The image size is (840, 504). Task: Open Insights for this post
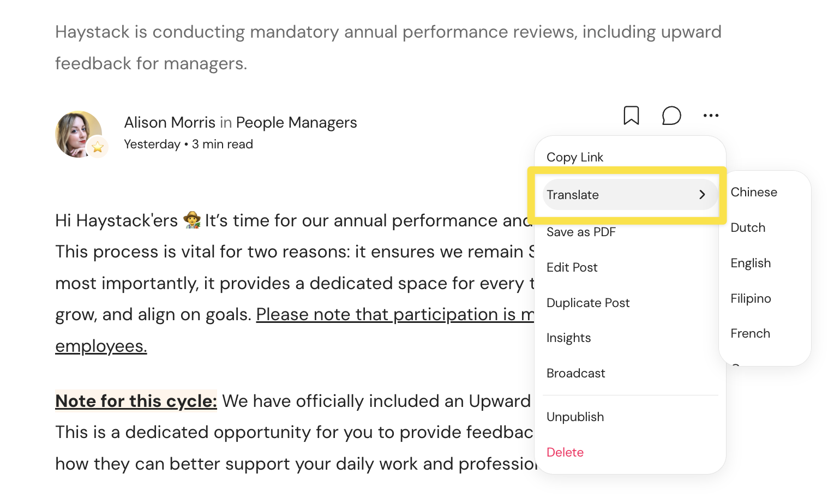tap(568, 338)
